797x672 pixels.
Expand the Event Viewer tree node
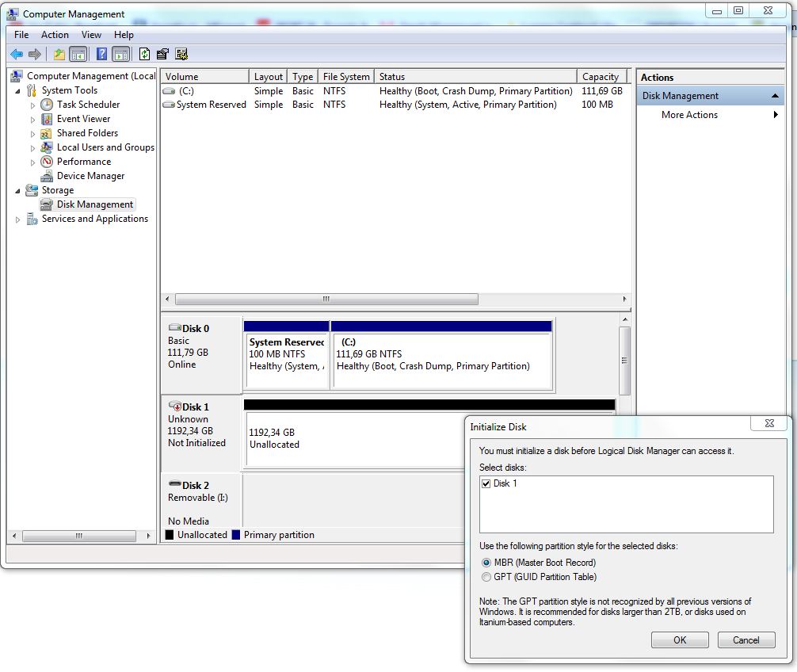(32, 120)
